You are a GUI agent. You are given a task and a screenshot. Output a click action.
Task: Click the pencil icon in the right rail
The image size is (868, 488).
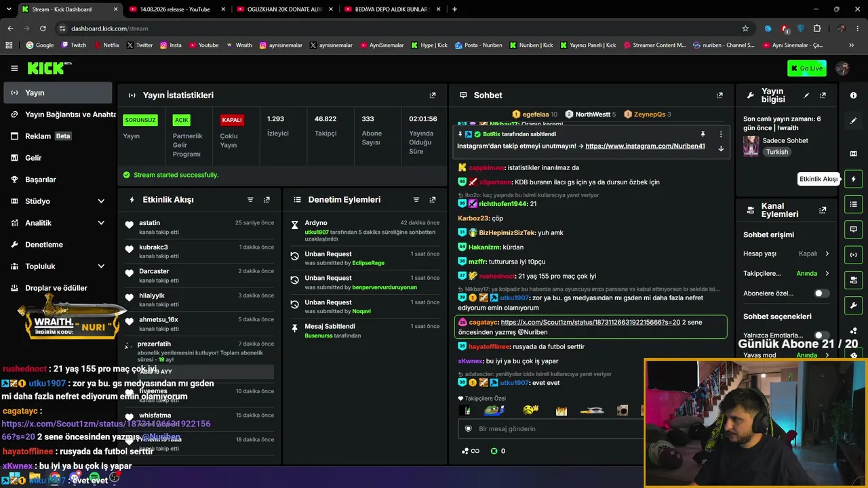[854, 121]
